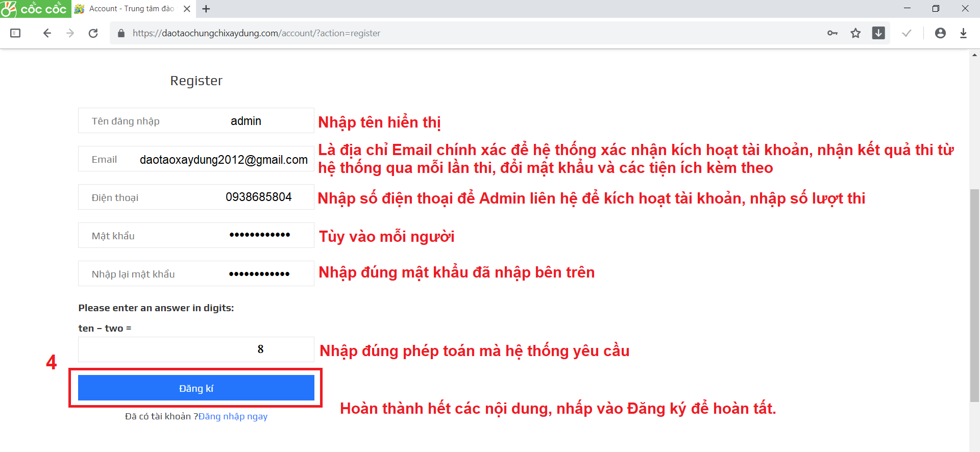View site security lock information
Screen dimensions: 980x452
pyautogui.click(x=121, y=33)
